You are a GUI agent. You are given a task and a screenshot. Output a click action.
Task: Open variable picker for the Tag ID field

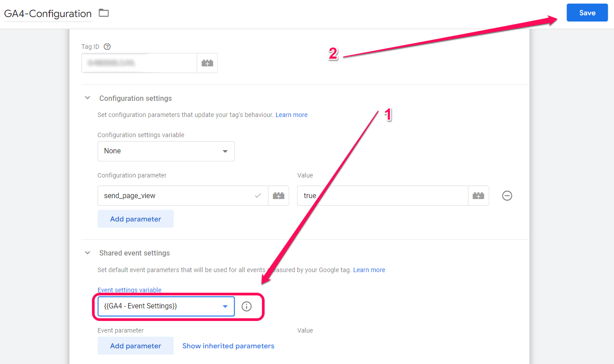point(207,63)
